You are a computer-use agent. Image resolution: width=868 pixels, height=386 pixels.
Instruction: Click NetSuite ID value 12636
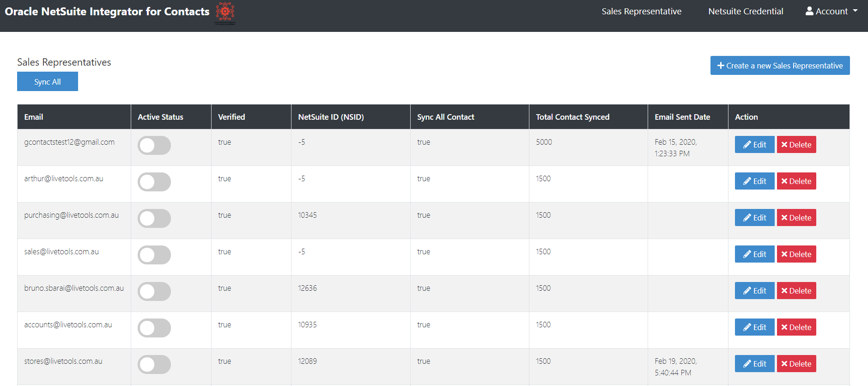[307, 288]
